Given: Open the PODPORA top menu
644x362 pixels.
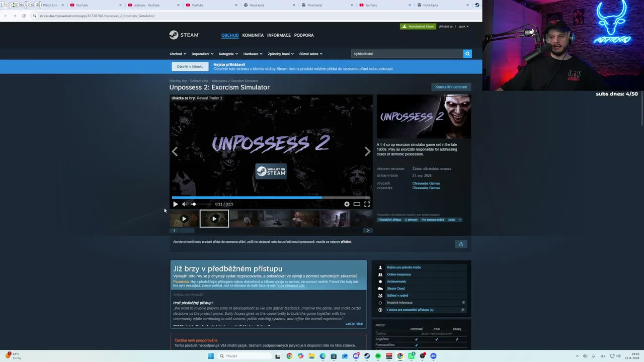Looking at the screenshot, I should coord(304,35).
